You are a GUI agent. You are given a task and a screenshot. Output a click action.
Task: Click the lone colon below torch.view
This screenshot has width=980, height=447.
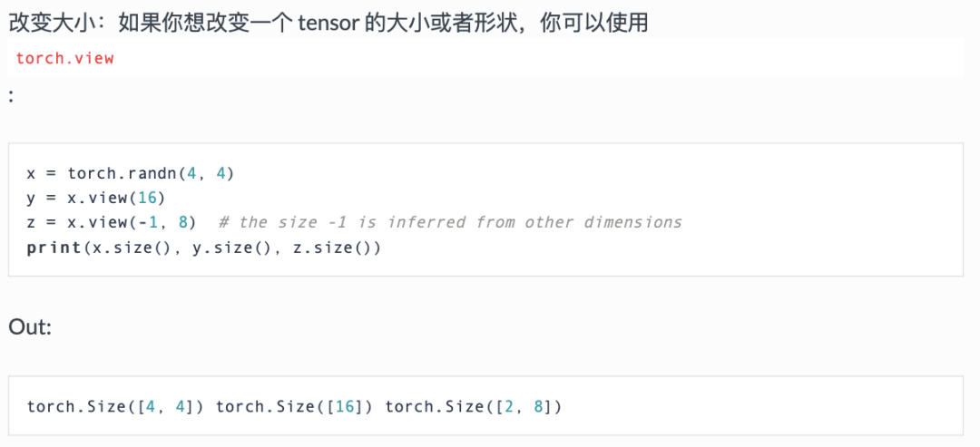(11, 96)
